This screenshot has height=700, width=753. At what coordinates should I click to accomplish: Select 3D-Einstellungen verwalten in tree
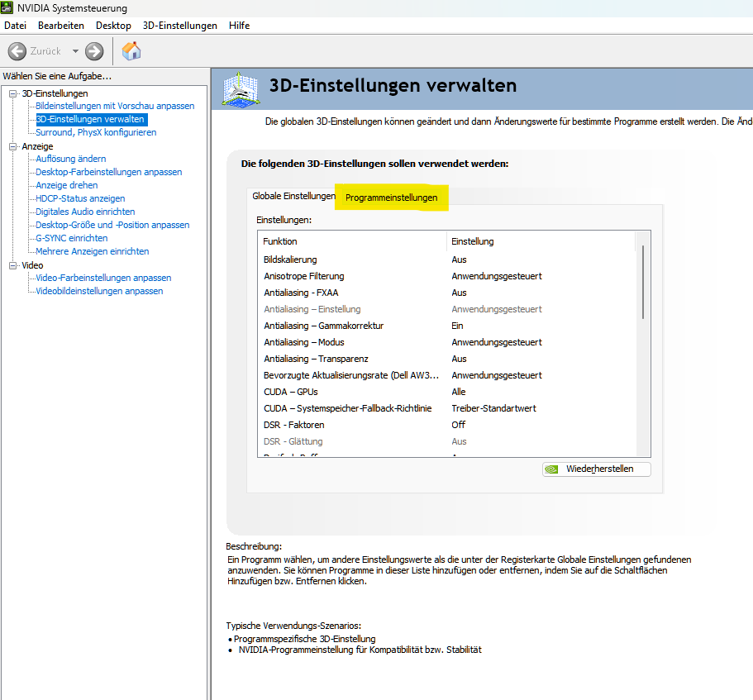click(x=90, y=119)
